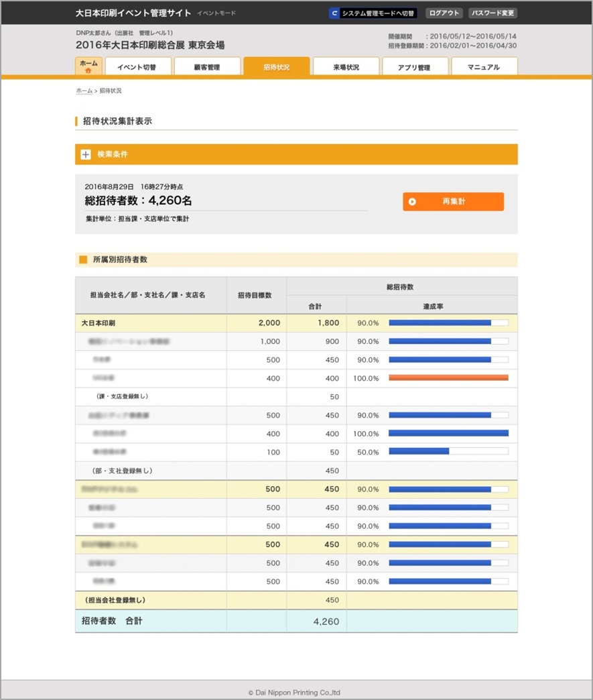Image resolution: width=593 pixels, height=700 pixels.
Task: Click the Home tab with house icon
Action: 88,66
